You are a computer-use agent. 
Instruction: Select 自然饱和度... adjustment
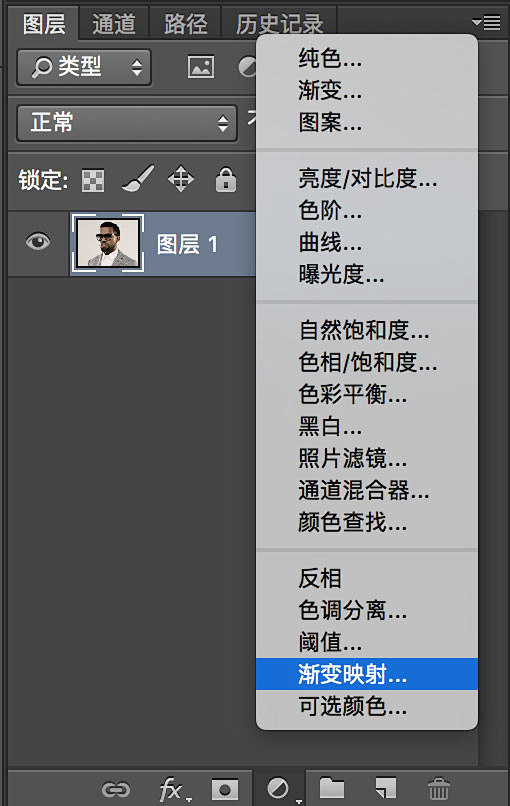coord(367,330)
